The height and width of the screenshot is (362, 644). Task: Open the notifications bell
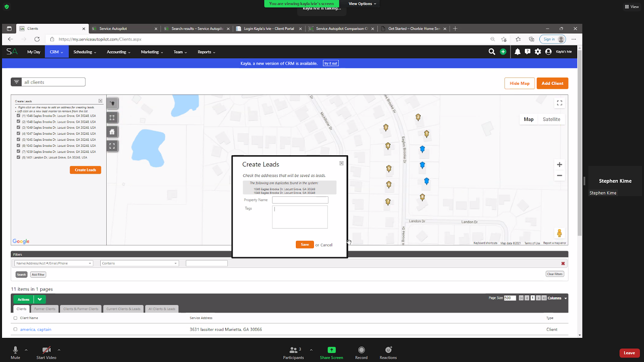point(518,51)
